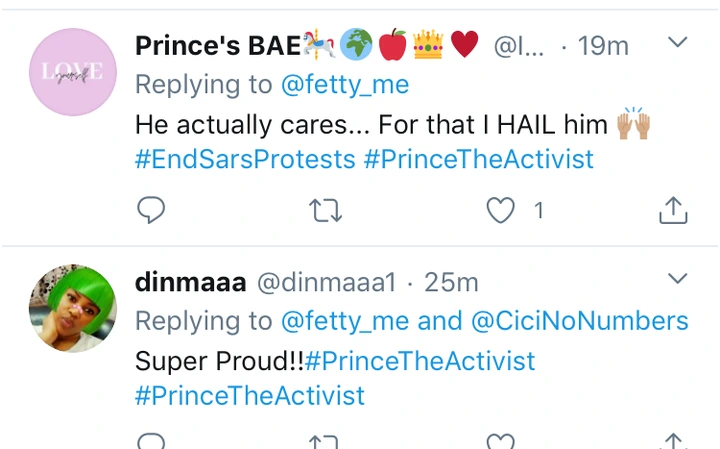The image size is (720, 449).
Task: Click @fetty_me in dinmaaa's reply line
Action: tap(345, 321)
